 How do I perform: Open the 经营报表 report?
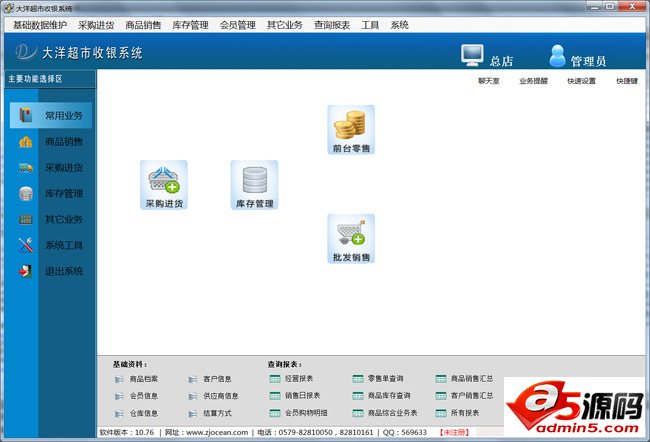(x=291, y=379)
